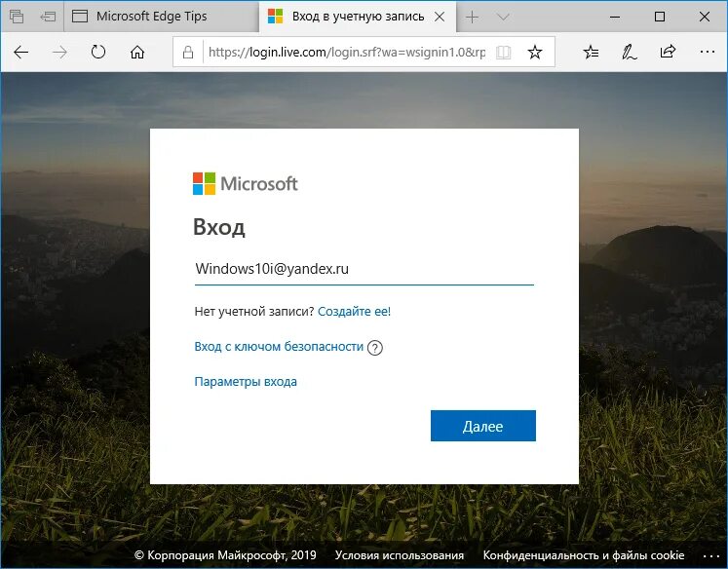Select the Вход в учетную запись tab

[x=358, y=17]
